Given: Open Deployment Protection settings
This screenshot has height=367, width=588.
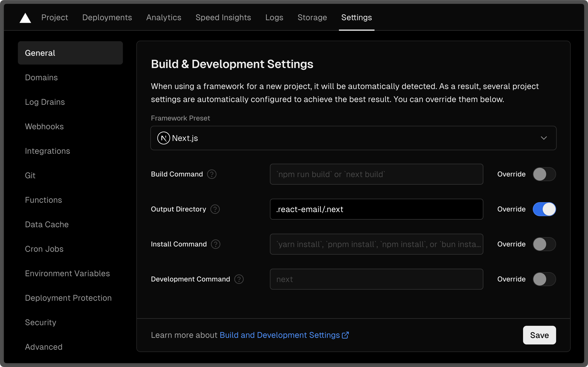Looking at the screenshot, I should 68,298.
